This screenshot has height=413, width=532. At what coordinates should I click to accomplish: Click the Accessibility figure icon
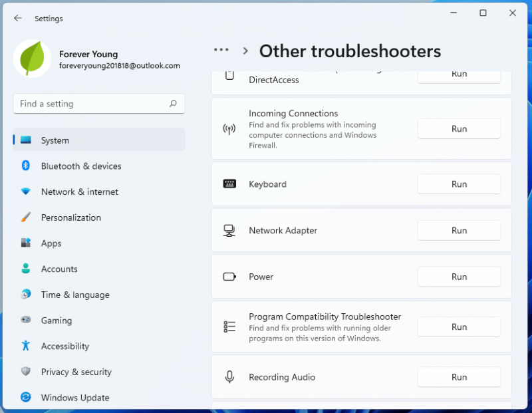pyautogui.click(x=26, y=346)
